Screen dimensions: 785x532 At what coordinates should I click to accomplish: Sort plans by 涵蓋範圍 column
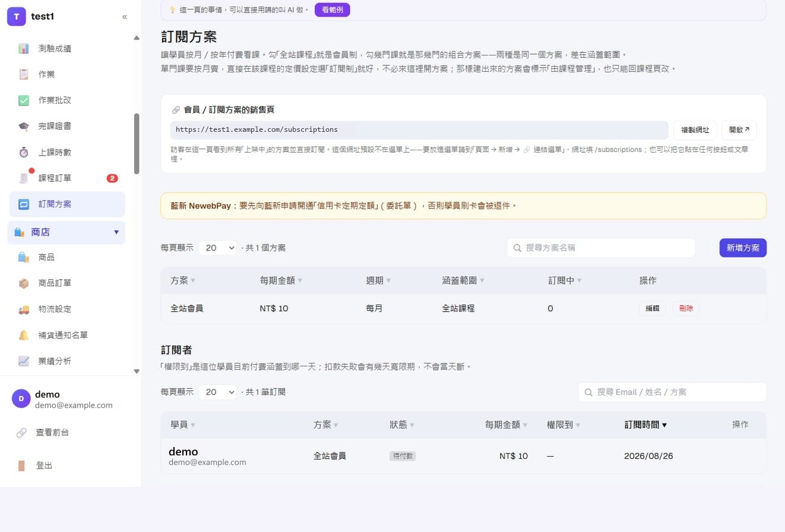(463, 280)
